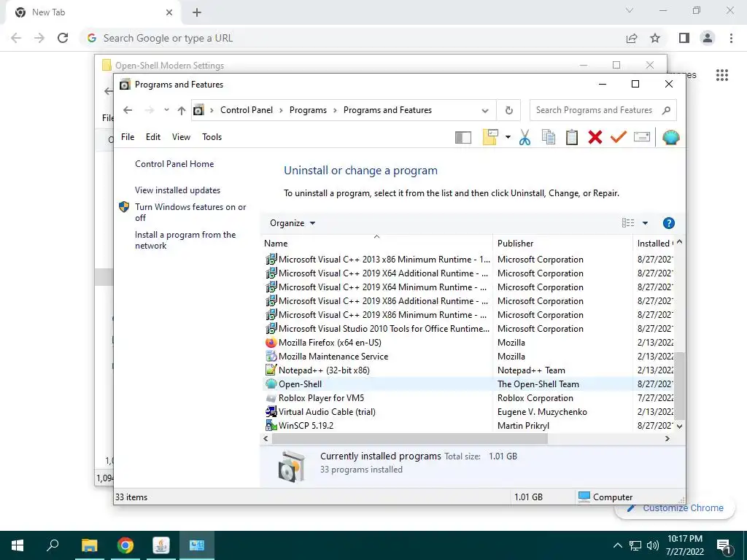Click the Paste clipboard toolbar icon
The height and width of the screenshot is (560, 747).
[x=572, y=138]
